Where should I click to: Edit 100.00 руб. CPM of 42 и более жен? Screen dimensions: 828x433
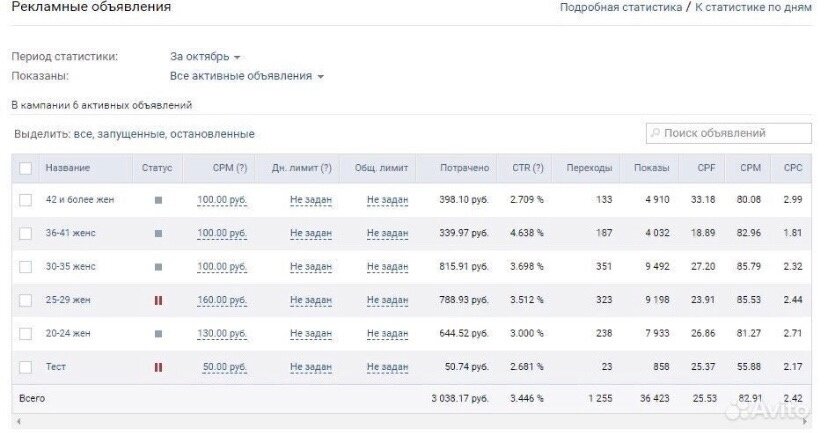point(222,200)
